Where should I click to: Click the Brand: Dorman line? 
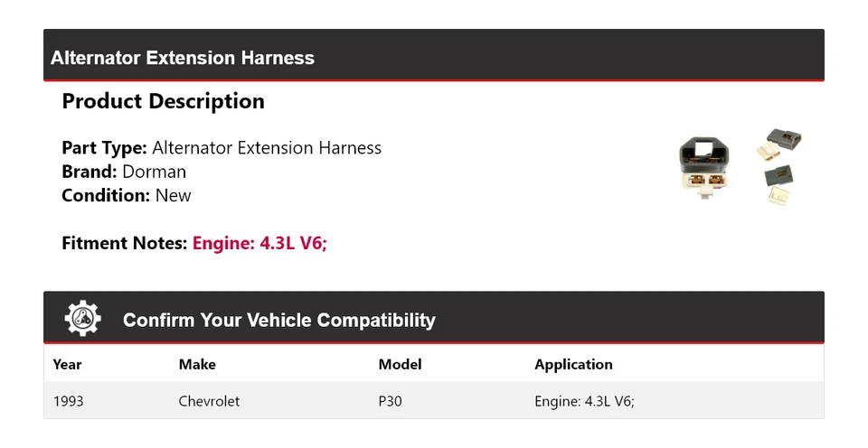(124, 172)
